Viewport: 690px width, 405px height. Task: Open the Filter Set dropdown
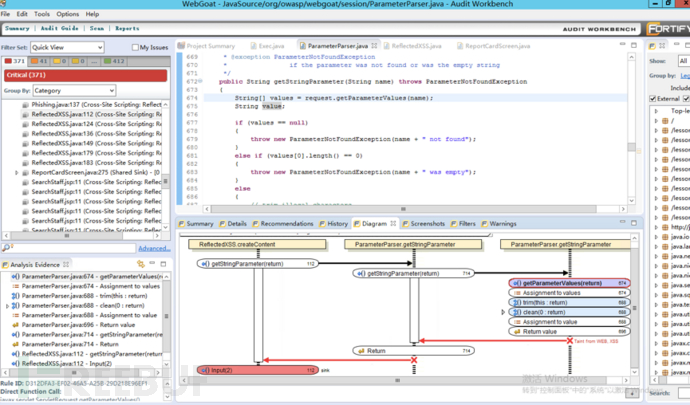66,47
